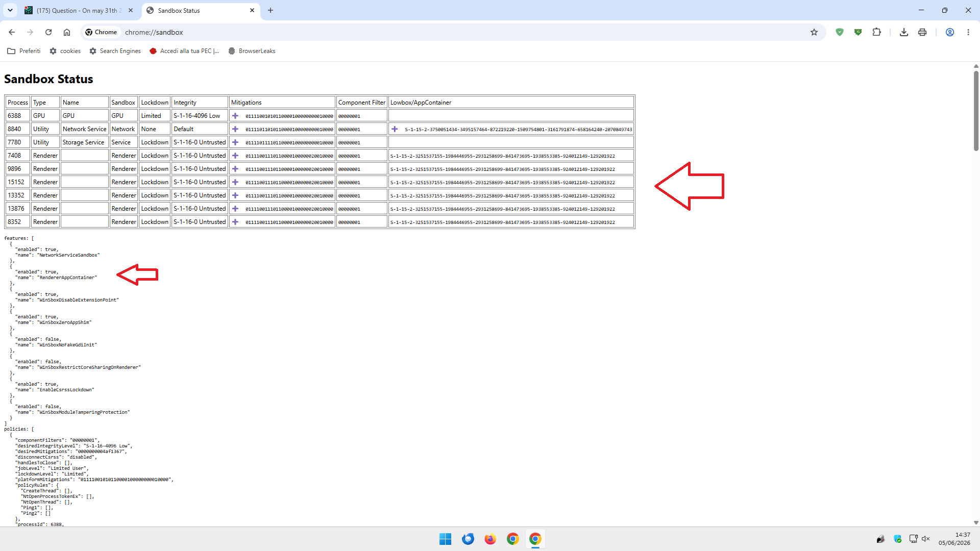Reload the chrome://sandbox page
The height and width of the screenshot is (551, 980).
pos(48,32)
